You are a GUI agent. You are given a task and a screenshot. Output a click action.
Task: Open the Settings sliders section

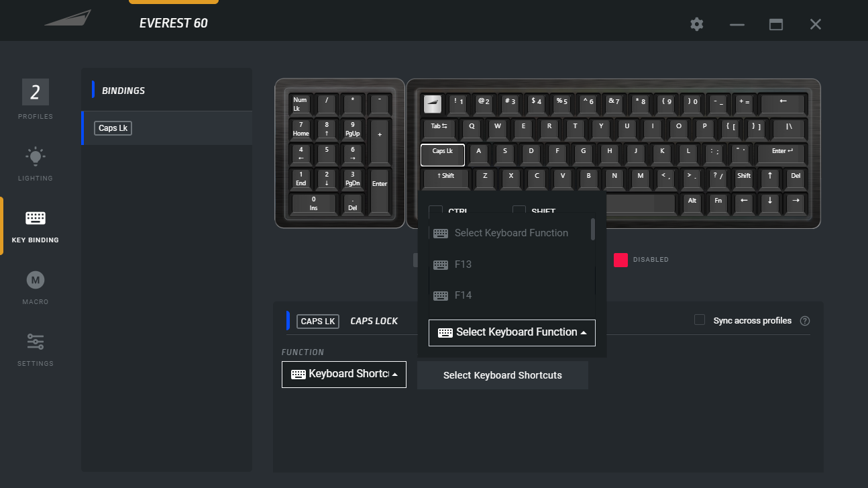tap(36, 349)
